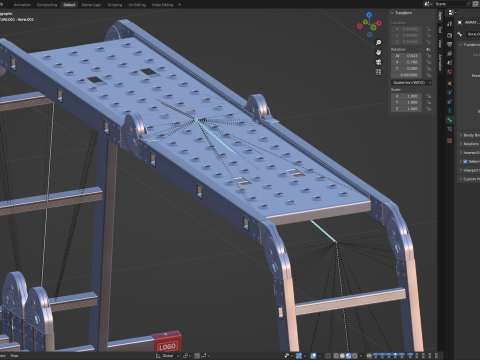Open the Texture properties tab icon

pos(449,140)
